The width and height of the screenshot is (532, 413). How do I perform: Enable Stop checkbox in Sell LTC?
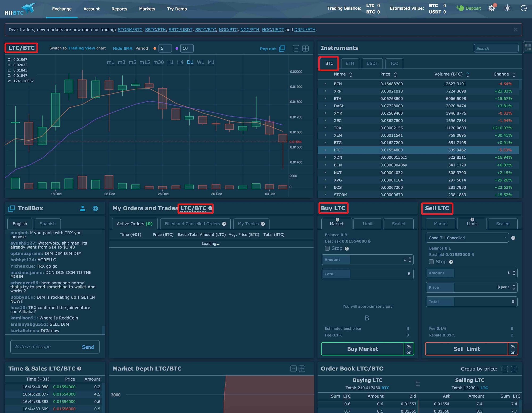point(431,262)
